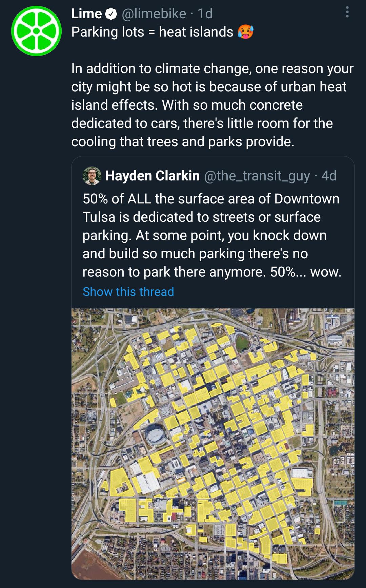Click the "Parking lots = heat islands" headline text
This screenshot has width=366, height=588.
pyautogui.click(x=152, y=32)
